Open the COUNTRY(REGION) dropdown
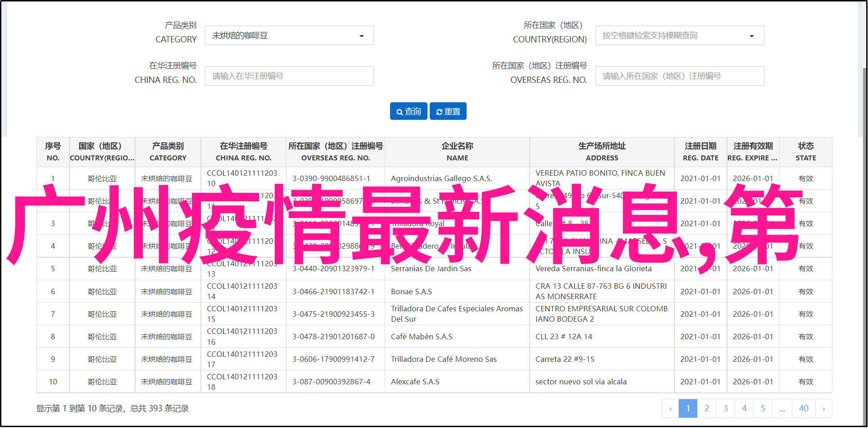Screen dimensions: 868x428 pyautogui.click(x=680, y=36)
